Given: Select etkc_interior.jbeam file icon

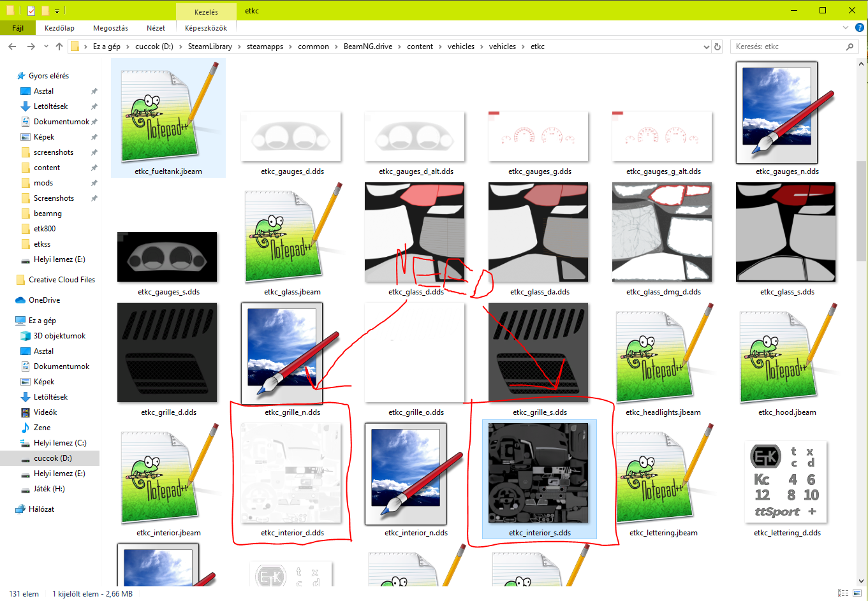Looking at the screenshot, I should 170,474.
